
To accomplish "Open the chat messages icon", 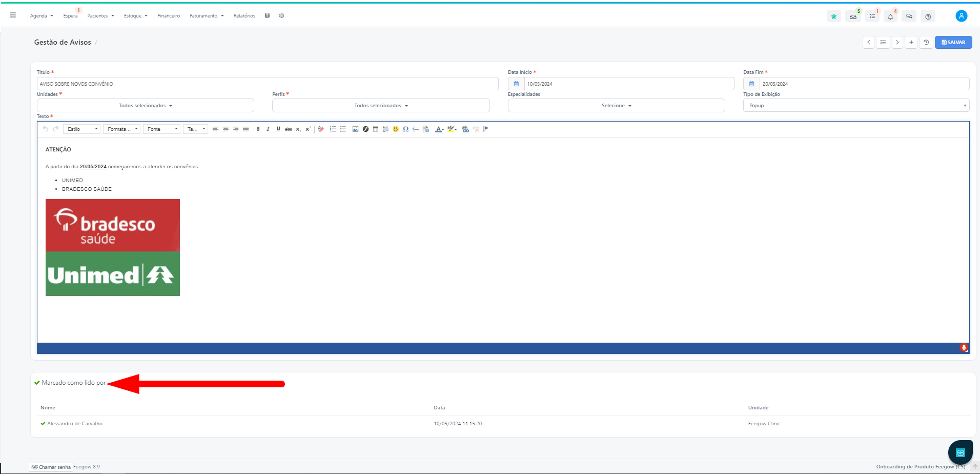I will [x=909, y=16].
